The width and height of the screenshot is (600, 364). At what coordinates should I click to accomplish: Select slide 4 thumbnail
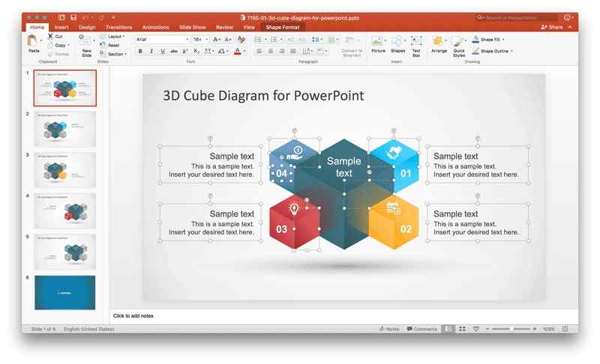point(65,211)
